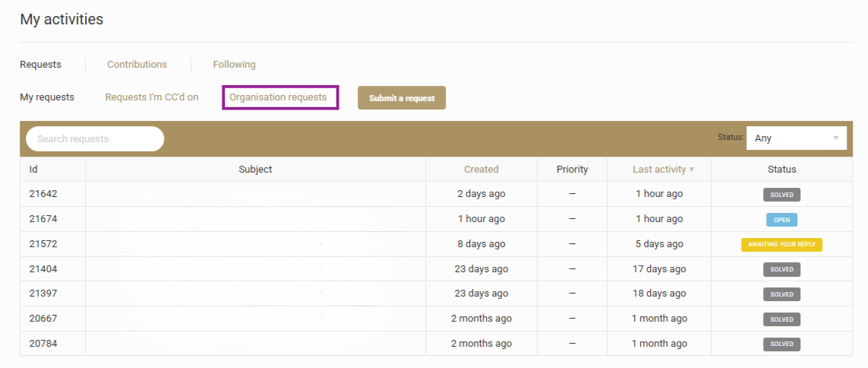Switch to the Contributions tab
868x368 pixels.
click(x=137, y=65)
